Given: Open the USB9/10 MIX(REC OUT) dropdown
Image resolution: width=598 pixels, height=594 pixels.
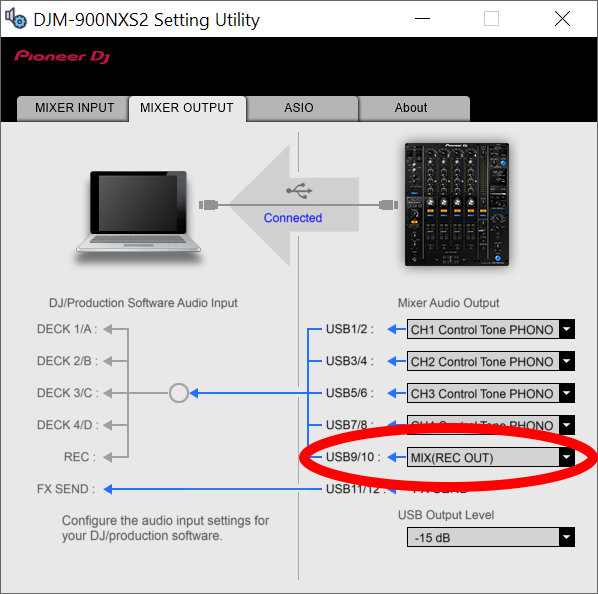Looking at the screenshot, I should pos(490,457).
